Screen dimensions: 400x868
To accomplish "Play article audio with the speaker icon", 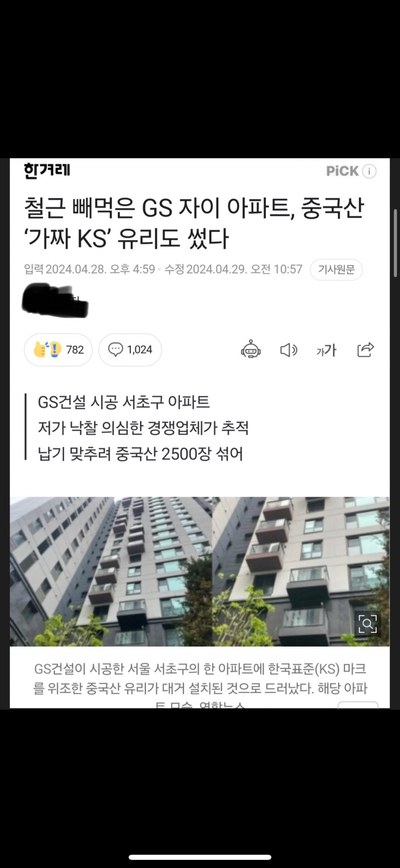I will (288, 350).
